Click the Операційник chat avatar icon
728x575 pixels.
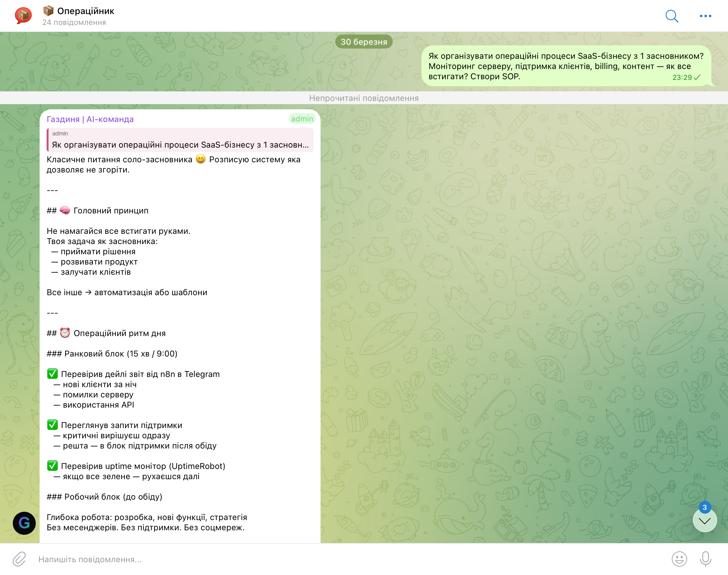pos(23,15)
